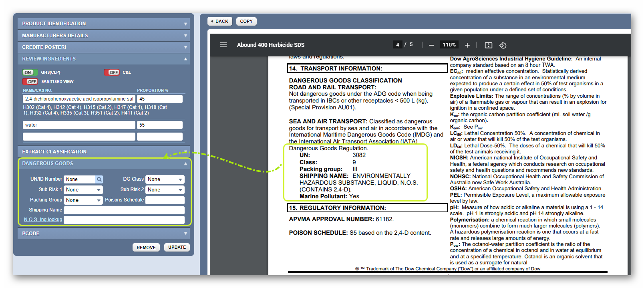Screen dimensions: 644x288
Task: Click the UN/ID Number input field
Action: (x=79, y=179)
